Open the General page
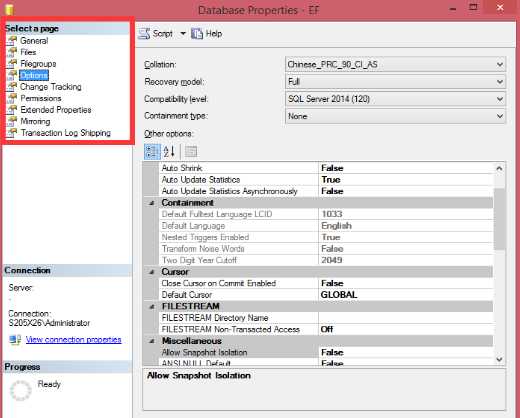This screenshot has height=418, width=520. [x=34, y=41]
